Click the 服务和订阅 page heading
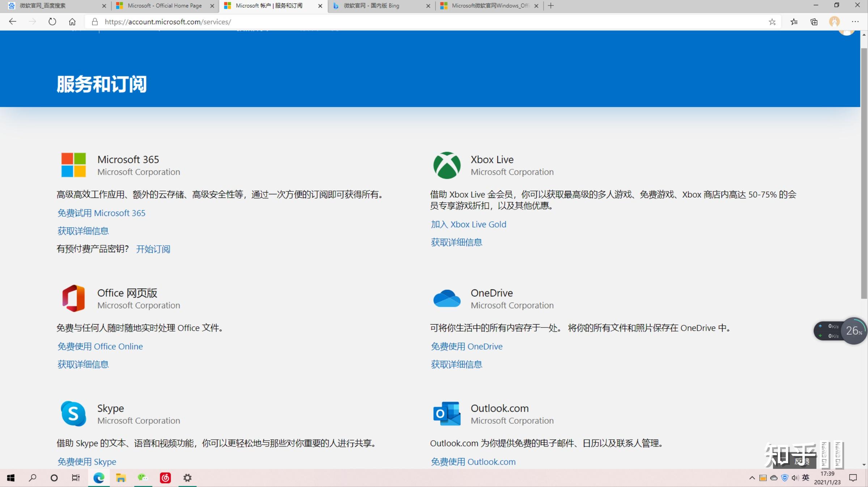The height and width of the screenshot is (487, 868). point(102,84)
